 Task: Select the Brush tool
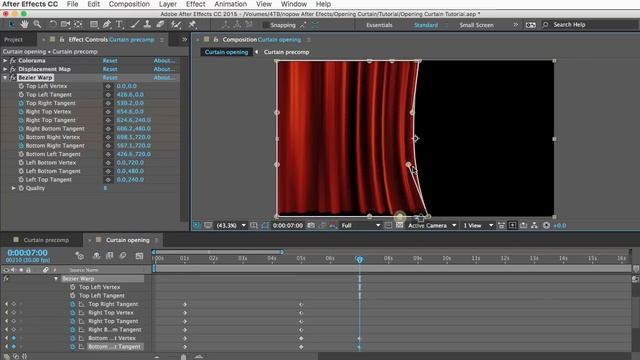[x=135, y=24]
